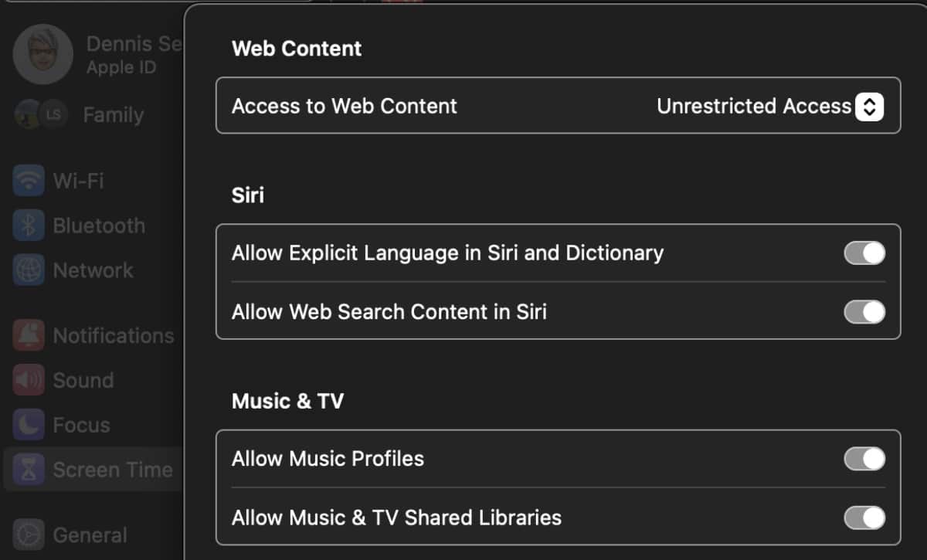
Task: Open Network via its globe icon
Action: [29, 270]
